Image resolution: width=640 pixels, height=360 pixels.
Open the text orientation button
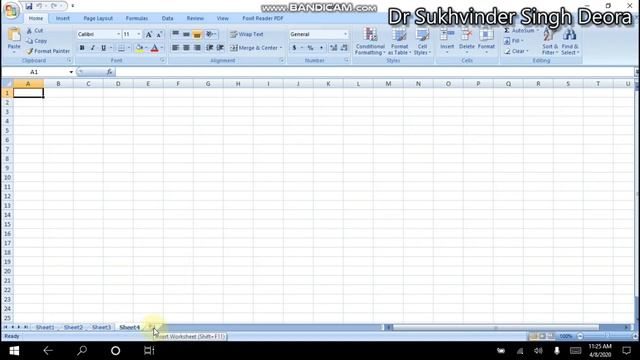click(x=211, y=34)
